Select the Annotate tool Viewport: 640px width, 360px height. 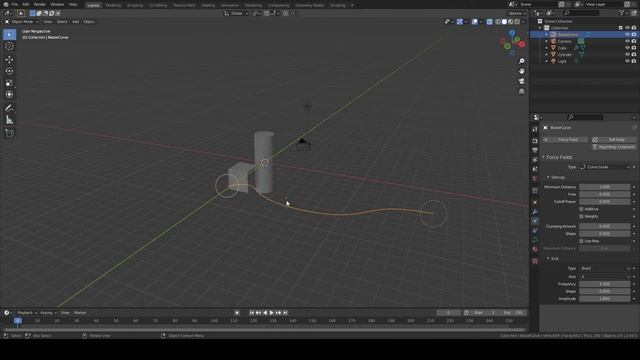click(9, 108)
